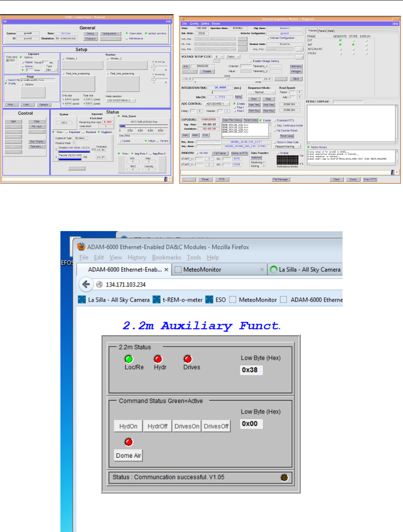Open the ESO bookmark in bookmarks toolbar

coord(216,300)
